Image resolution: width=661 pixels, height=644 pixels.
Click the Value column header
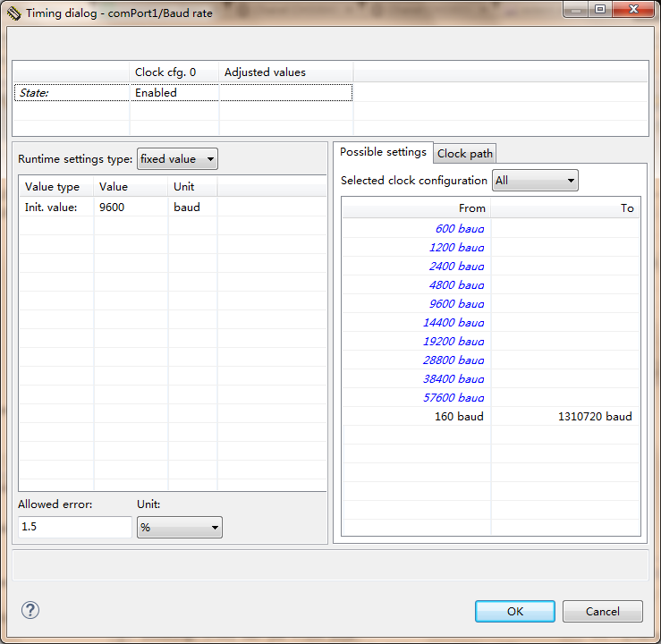coord(131,187)
